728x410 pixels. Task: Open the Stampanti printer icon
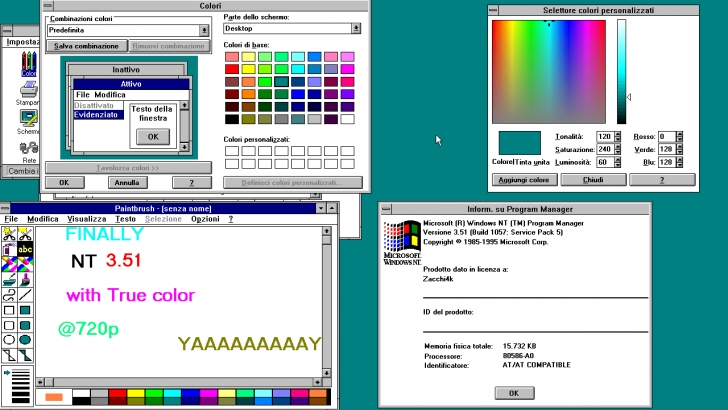(x=28, y=93)
